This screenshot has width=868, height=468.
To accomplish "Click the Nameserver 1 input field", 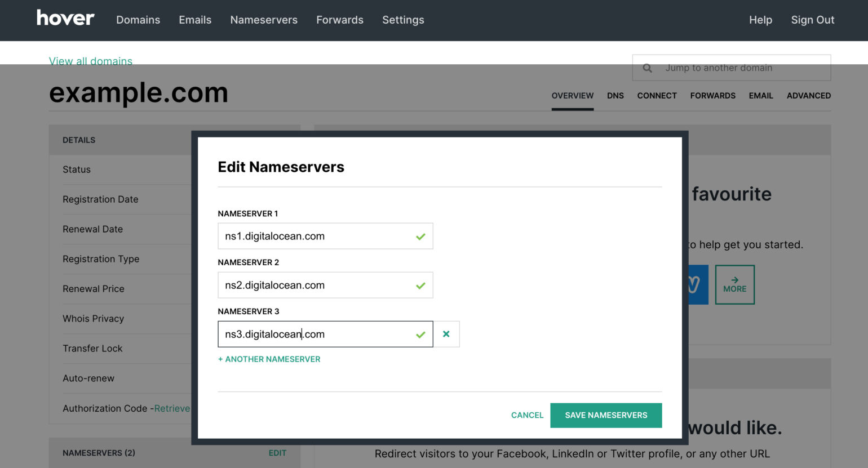I will [x=325, y=236].
